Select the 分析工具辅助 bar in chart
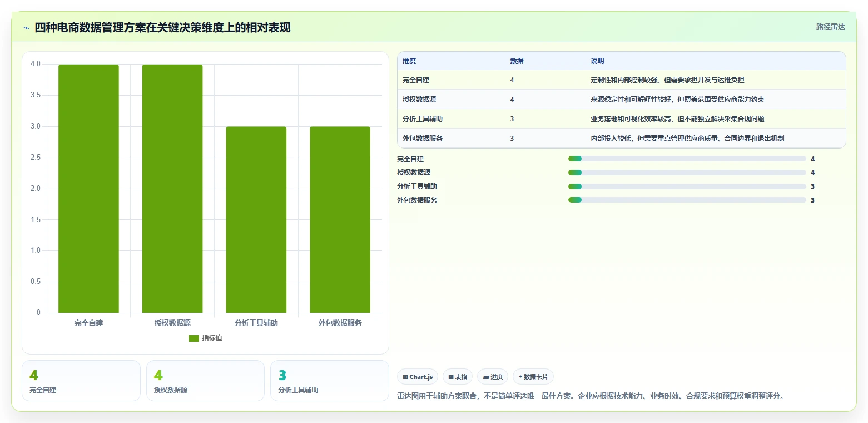 (x=256, y=220)
